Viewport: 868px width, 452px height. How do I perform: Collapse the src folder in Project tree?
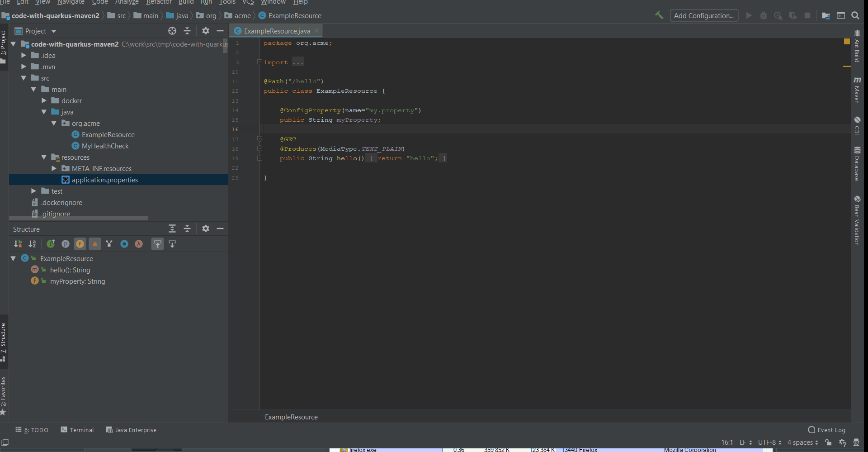pos(24,78)
